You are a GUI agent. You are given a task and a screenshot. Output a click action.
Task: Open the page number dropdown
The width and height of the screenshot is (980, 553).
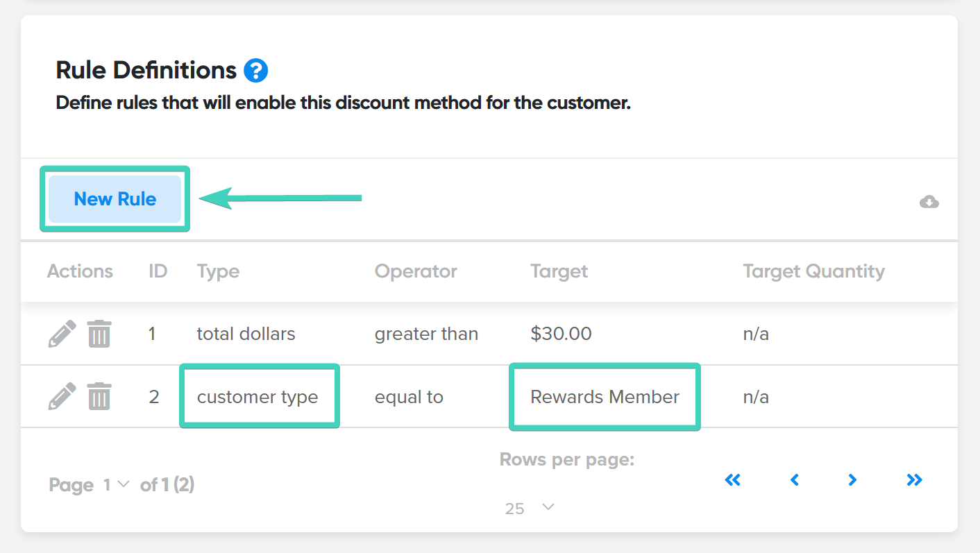point(117,484)
